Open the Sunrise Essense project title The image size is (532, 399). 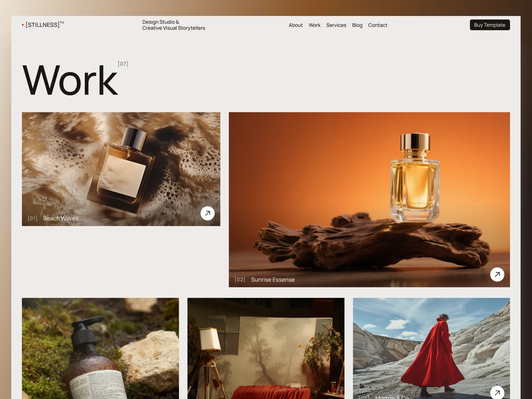coord(273,280)
